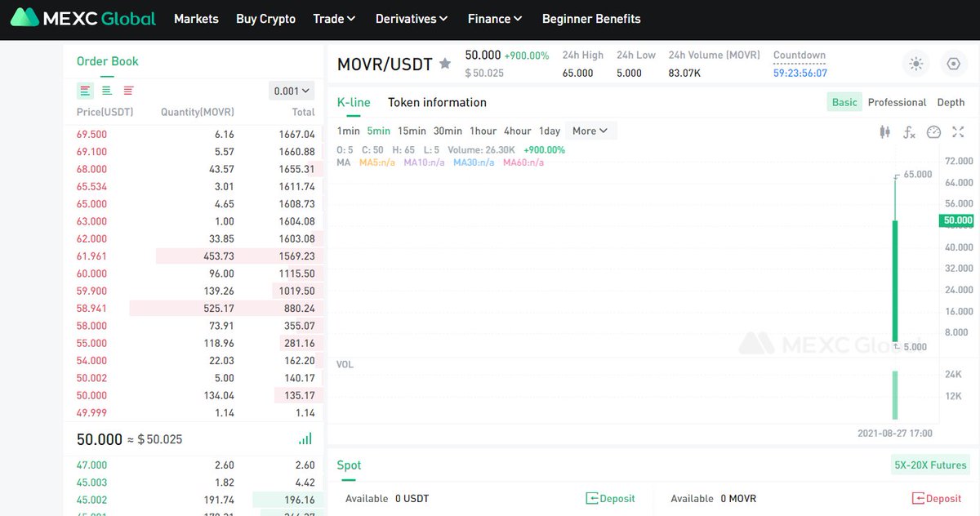Toggle combined order book view
The height and width of the screenshot is (516, 980).
point(85,91)
